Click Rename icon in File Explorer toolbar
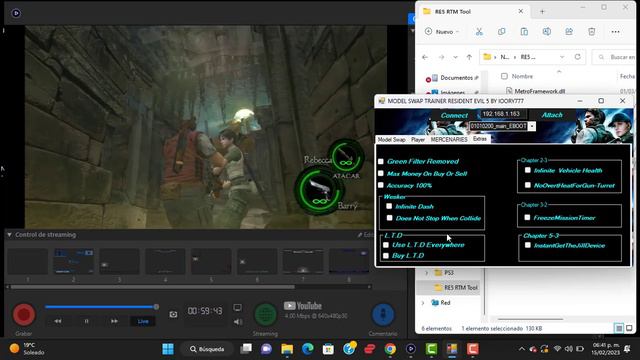The image size is (640, 360). pos(547,31)
